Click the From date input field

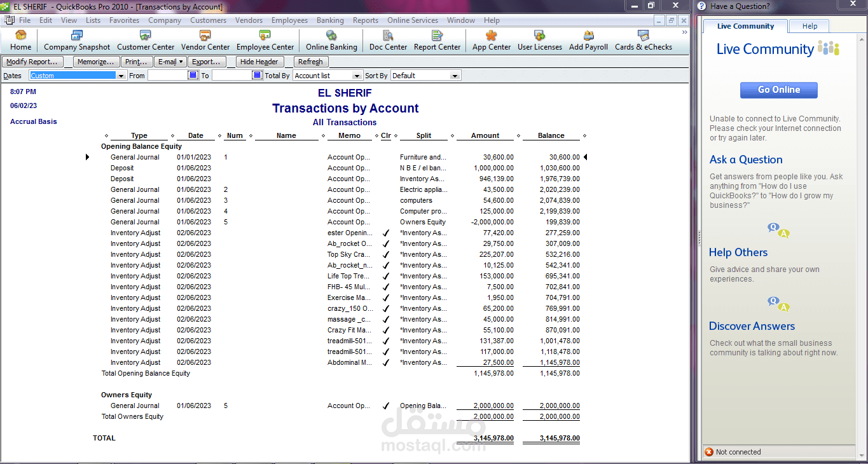click(167, 75)
